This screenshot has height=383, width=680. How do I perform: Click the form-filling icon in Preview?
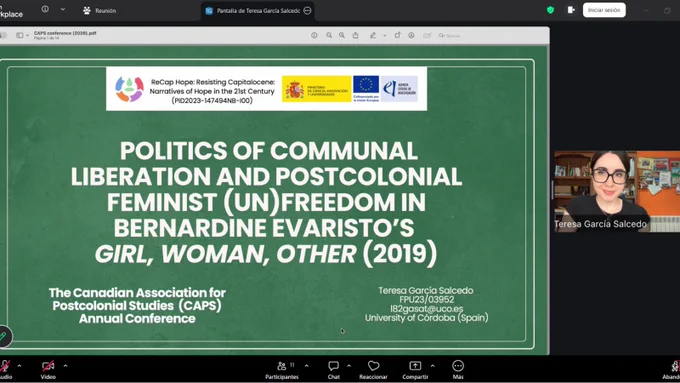427,36
